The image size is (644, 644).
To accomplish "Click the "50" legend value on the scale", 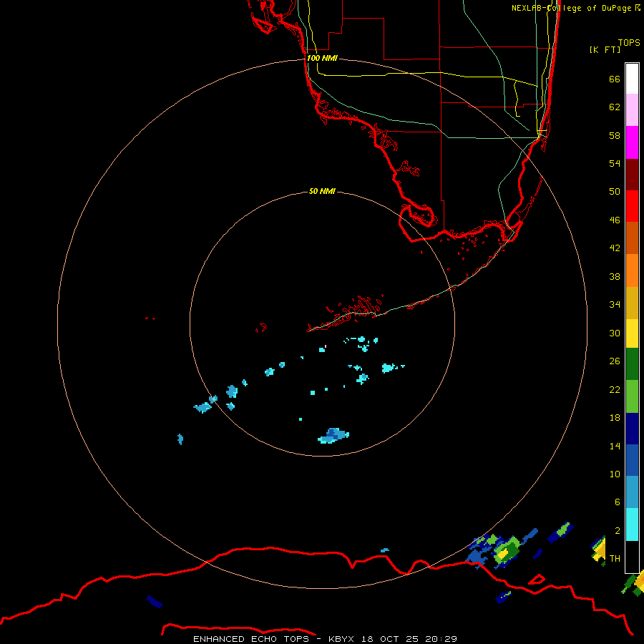I will [615, 191].
